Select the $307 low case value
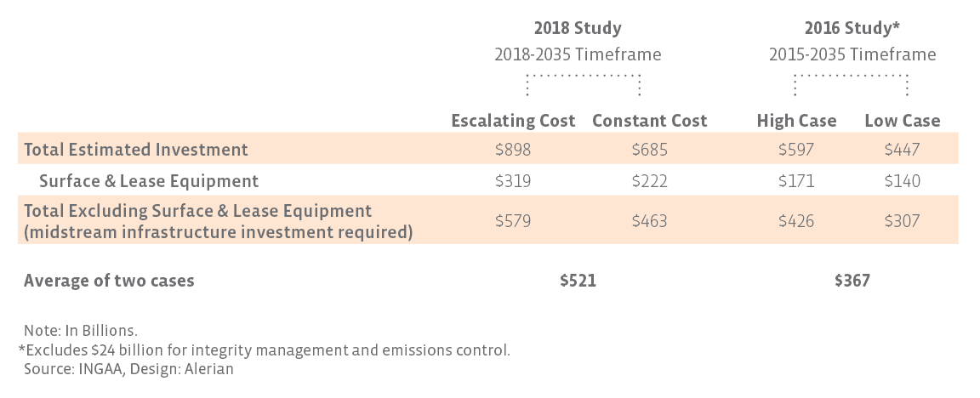Screen dimensions: 980x398 pos(903,221)
